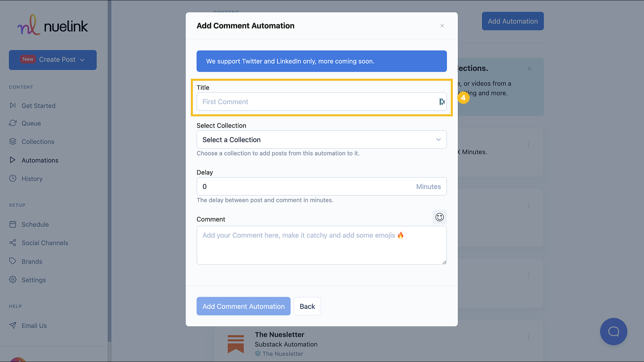Close the Add Comment Automation dialog
Screen dimensions: 644x362
click(x=442, y=26)
